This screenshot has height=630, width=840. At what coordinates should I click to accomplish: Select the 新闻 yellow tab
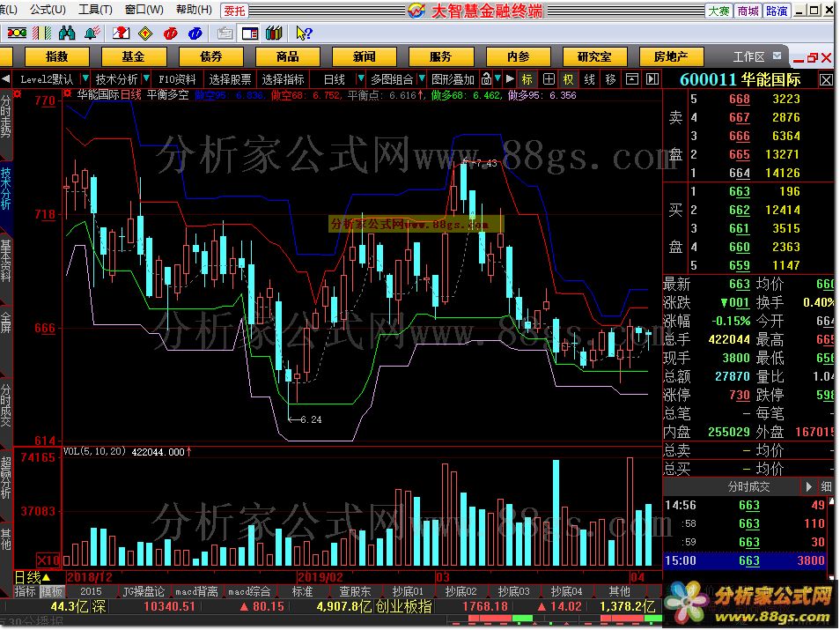click(x=365, y=57)
